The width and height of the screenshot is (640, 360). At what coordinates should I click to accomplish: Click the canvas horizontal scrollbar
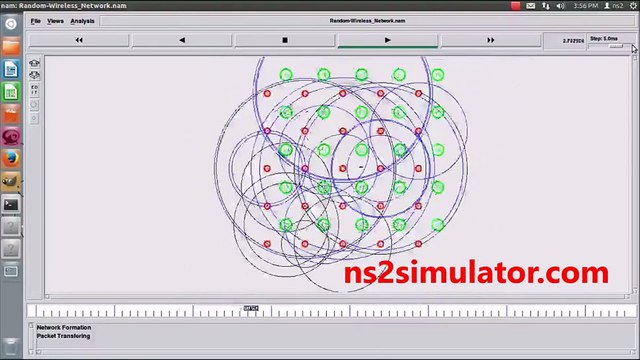coord(338,297)
